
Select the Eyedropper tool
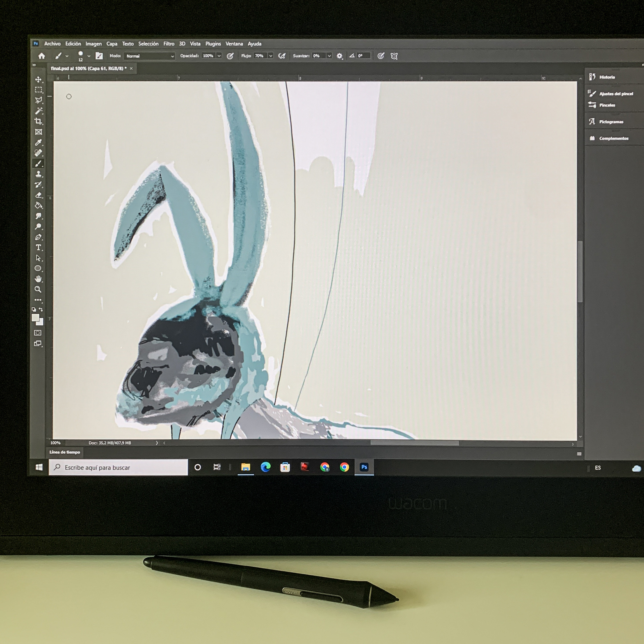(x=39, y=143)
